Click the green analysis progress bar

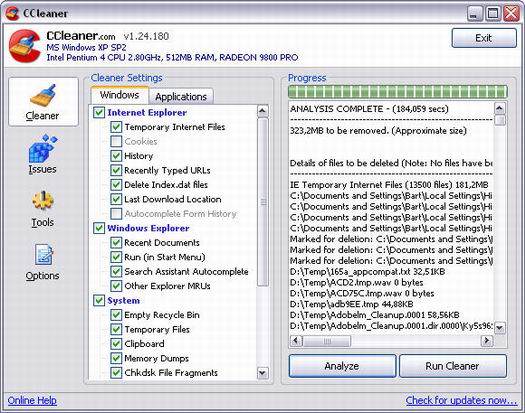pos(398,91)
